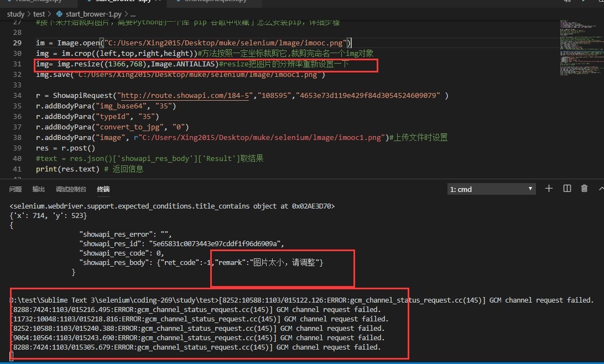The width and height of the screenshot is (604, 364).
Task: Open start_brower-1.py breadcrumb item
Action: [93, 14]
